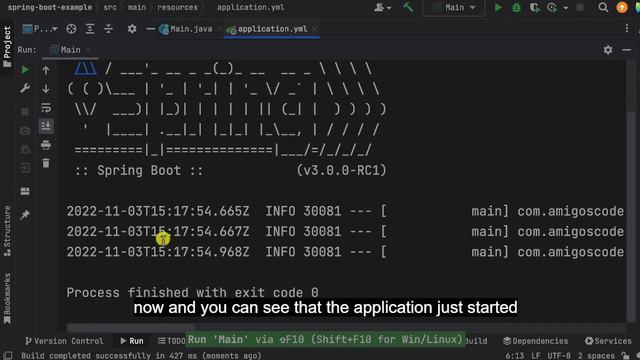This screenshot has width=640, height=360.
Task: Toggle pin tab in Run panel
Action: tap(25, 214)
